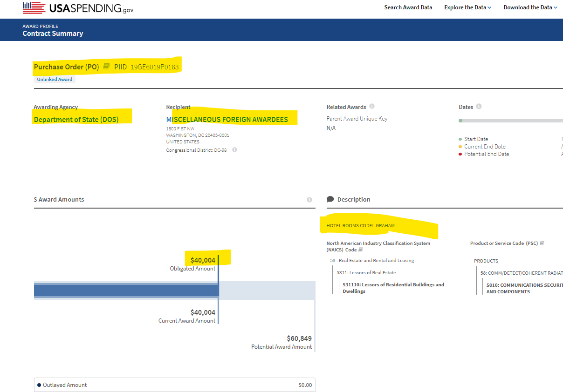Click the Potential End Date legend entry
The image size is (563, 392).
(x=484, y=154)
